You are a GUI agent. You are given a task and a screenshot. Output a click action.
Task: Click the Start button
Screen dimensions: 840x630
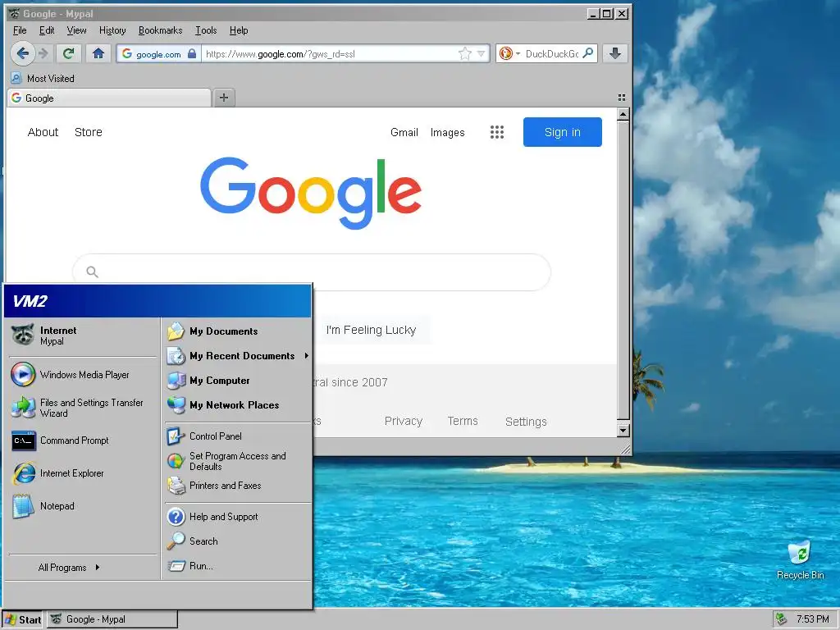[x=22, y=619]
